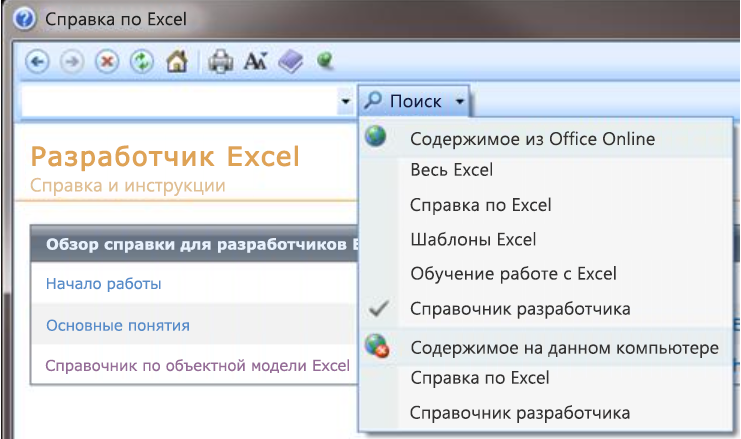This screenshot has height=439, width=741.
Task: Click the help question mark title icon
Action: (24, 19)
